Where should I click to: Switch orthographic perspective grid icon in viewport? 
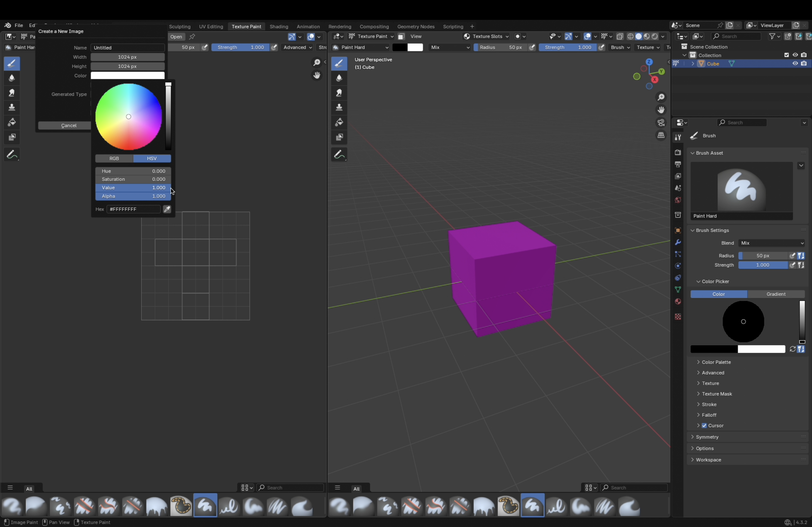(x=661, y=135)
